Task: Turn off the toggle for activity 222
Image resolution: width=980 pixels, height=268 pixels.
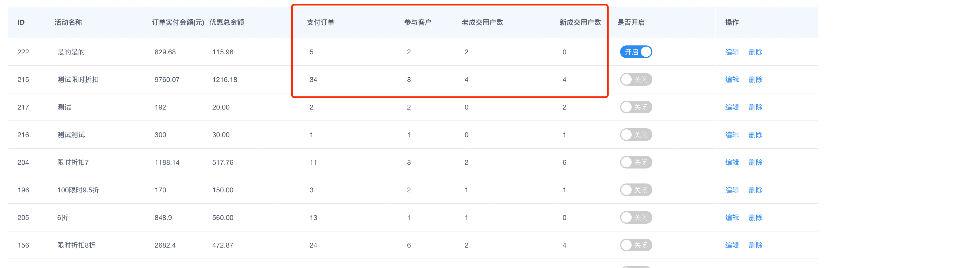Action: click(636, 52)
